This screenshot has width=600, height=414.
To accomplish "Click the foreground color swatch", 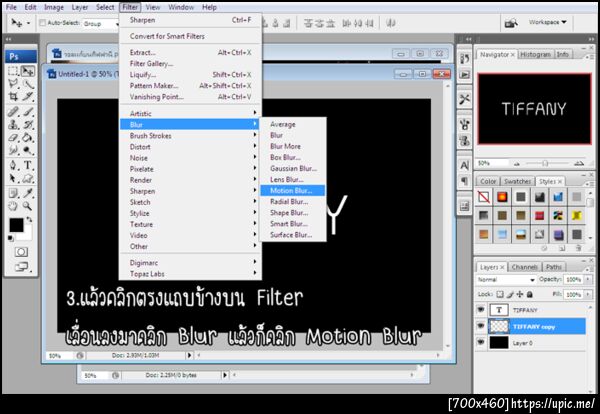I will click(16, 225).
